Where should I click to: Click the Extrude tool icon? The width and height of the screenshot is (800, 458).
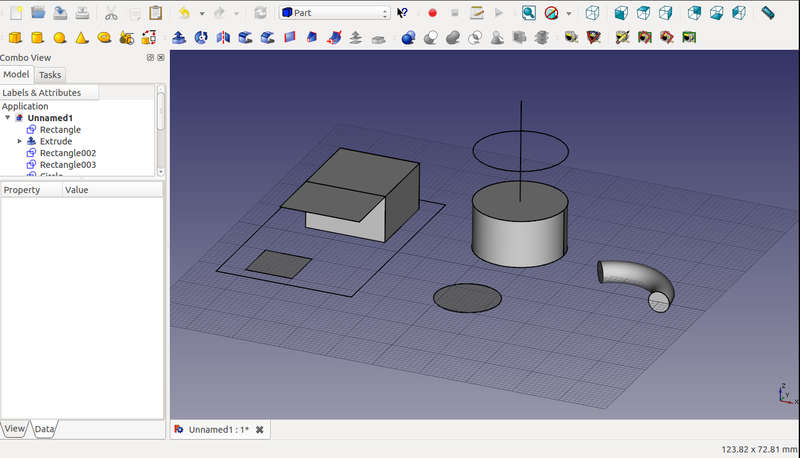179,38
